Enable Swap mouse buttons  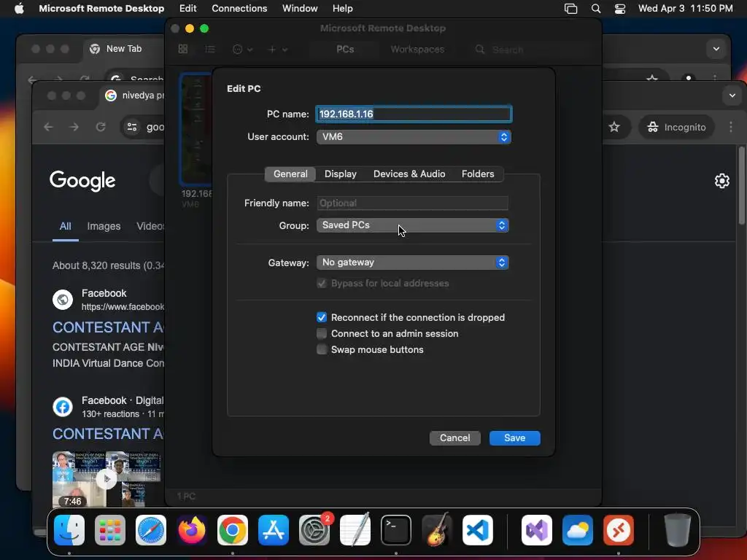coord(322,349)
